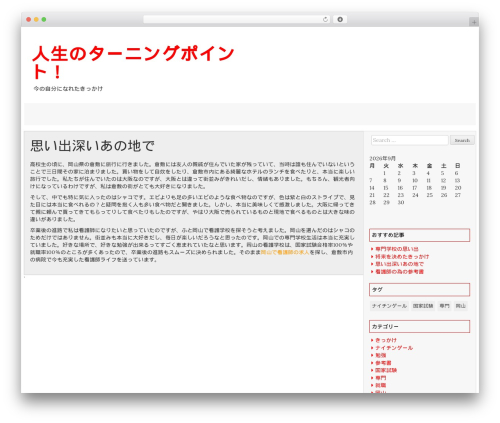The height and width of the screenshot is (423, 500).
Task: Click calendar date 15
Action: click(x=386, y=188)
